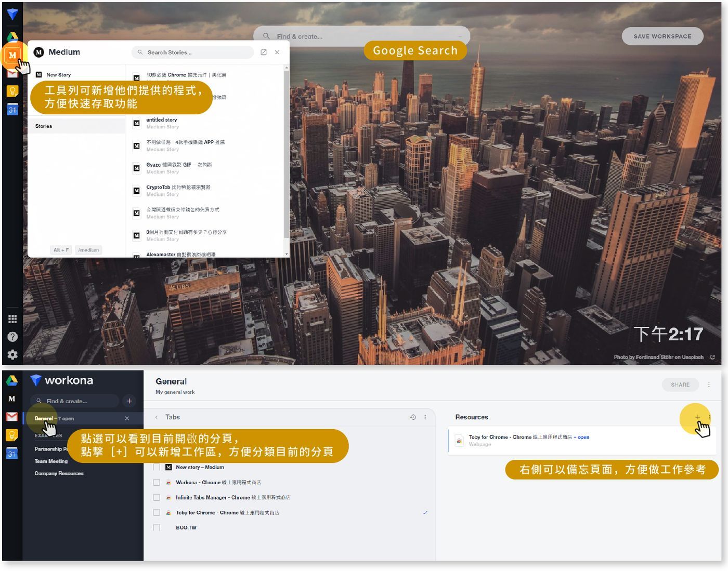Screen dimensions: 728x571
Task: Click the Toby for Chrome resource page icon
Action: pyautogui.click(x=459, y=441)
